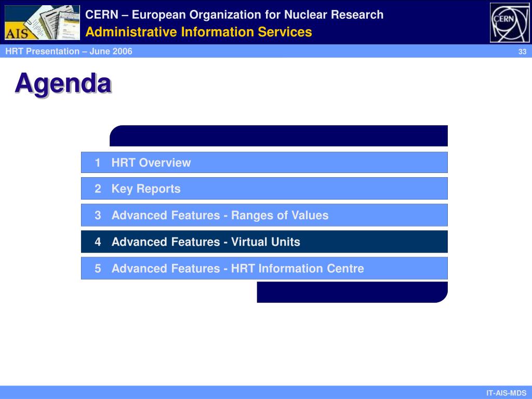Click the AIS logo image
The image size is (532, 399).
[x=43, y=22]
